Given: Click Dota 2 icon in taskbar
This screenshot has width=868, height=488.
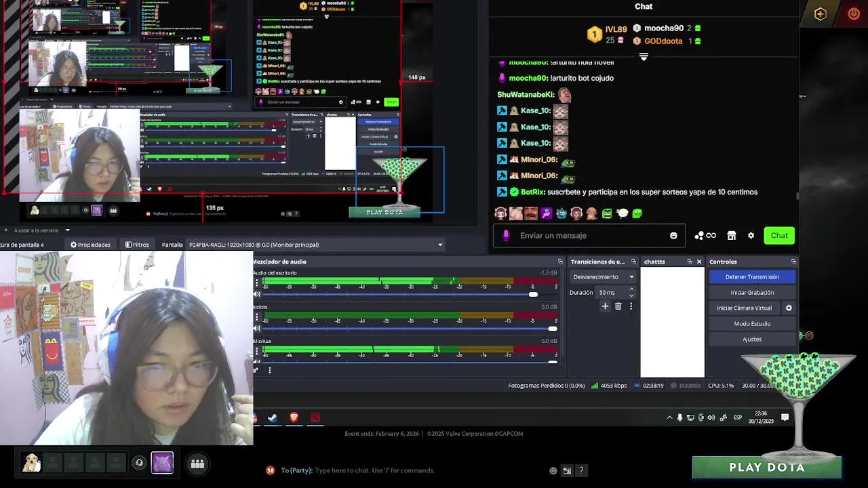Looking at the screenshot, I should 315,418.
